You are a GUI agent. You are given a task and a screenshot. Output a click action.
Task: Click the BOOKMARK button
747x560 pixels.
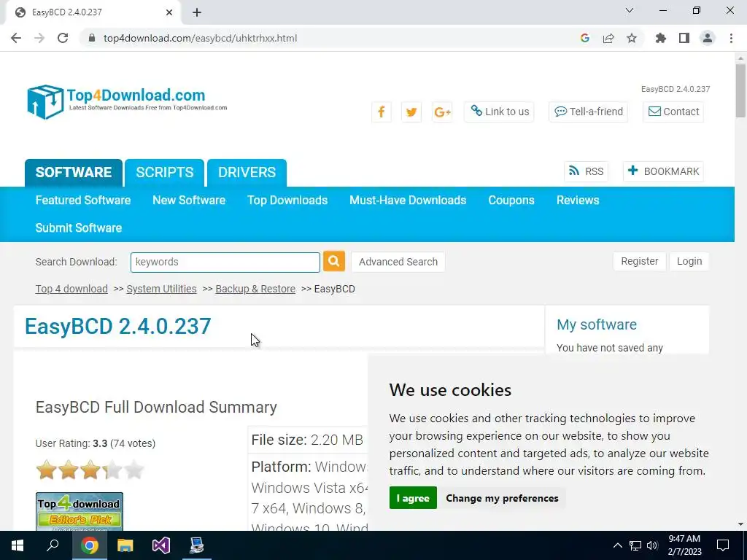click(663, 171)
